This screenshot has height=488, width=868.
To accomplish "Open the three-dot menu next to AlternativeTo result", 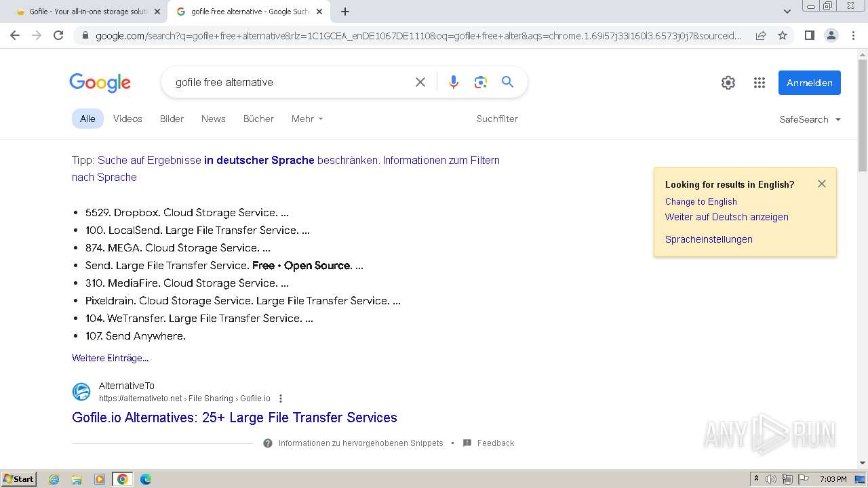I will pos(281,399).
